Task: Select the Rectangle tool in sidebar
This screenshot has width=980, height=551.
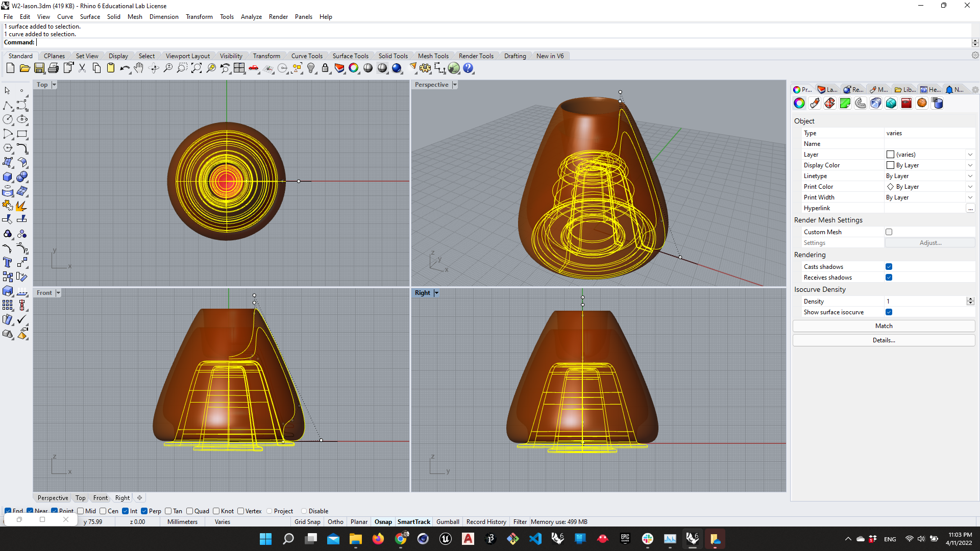Action: pos(22,134)
